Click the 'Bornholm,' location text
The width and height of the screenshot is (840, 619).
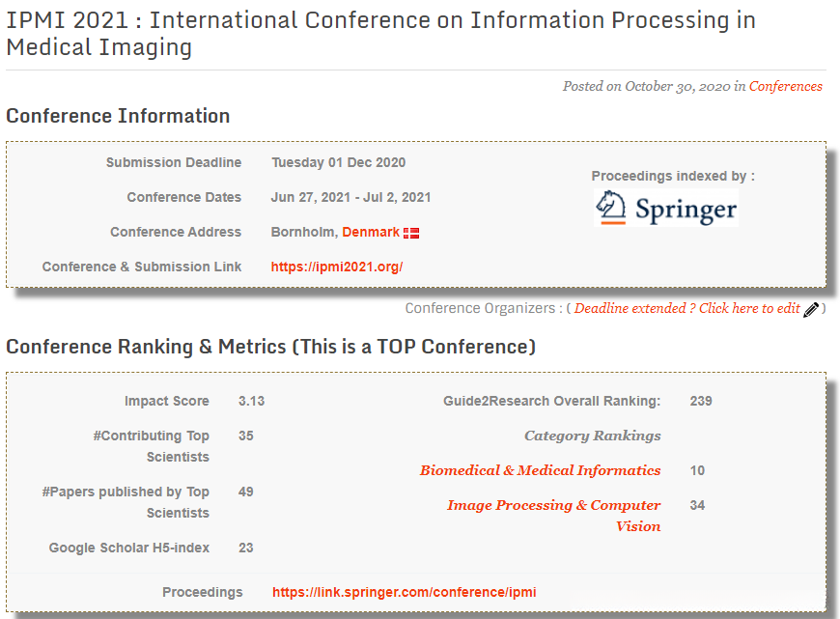304,232
